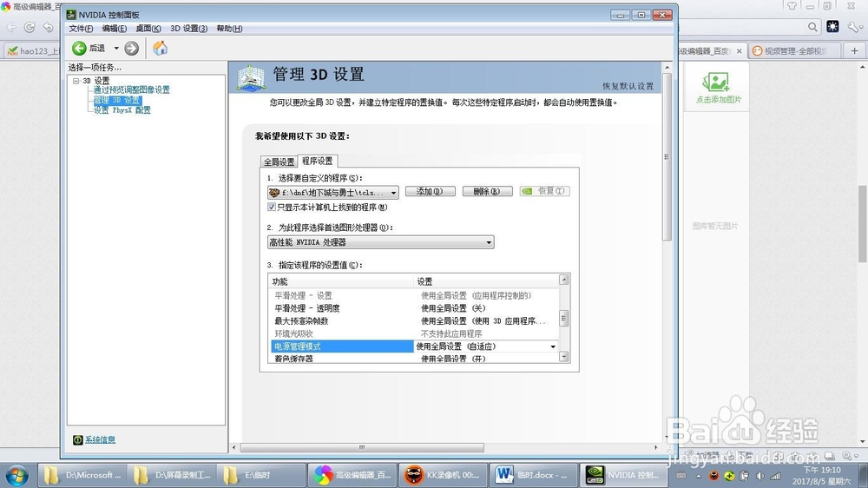This screenshot has width=868, height=488.
Task: Select the 平滑处理 - 透明度 row
Action: coord(413,308)
